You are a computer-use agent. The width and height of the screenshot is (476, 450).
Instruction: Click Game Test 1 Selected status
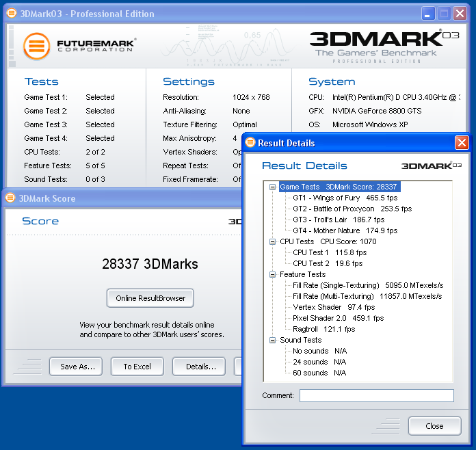(x=100, y=97)
